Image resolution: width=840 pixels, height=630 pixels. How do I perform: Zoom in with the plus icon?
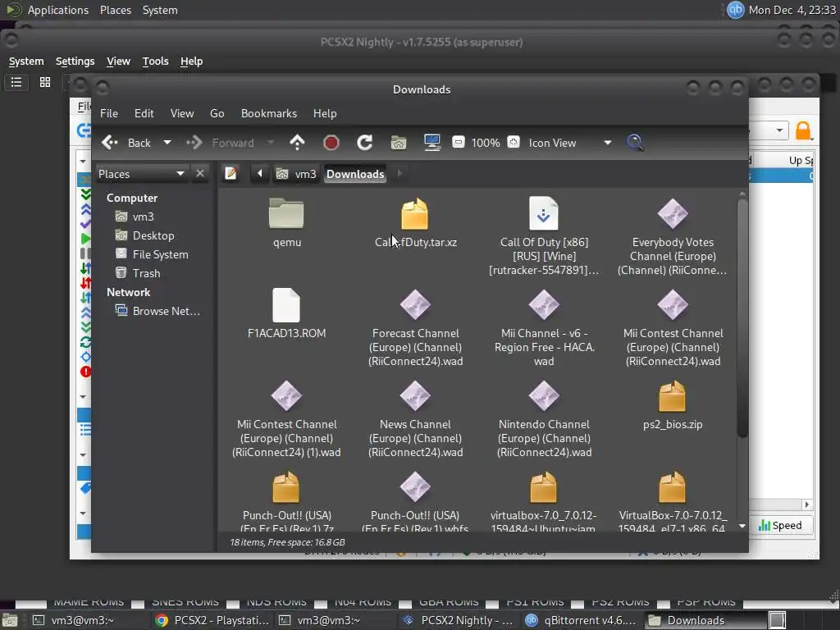(x=514, y=142)
